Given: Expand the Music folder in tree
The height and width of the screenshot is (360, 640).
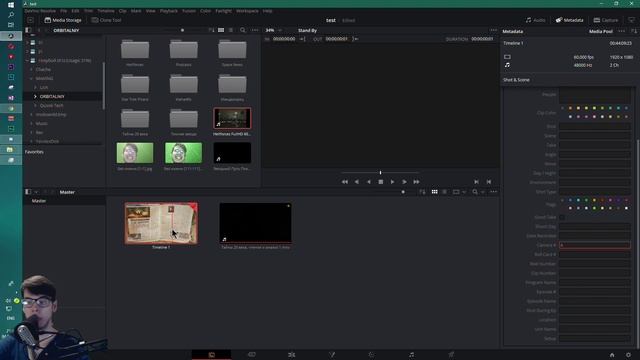Looking at the screenshot, I should [x=31, y=123].
